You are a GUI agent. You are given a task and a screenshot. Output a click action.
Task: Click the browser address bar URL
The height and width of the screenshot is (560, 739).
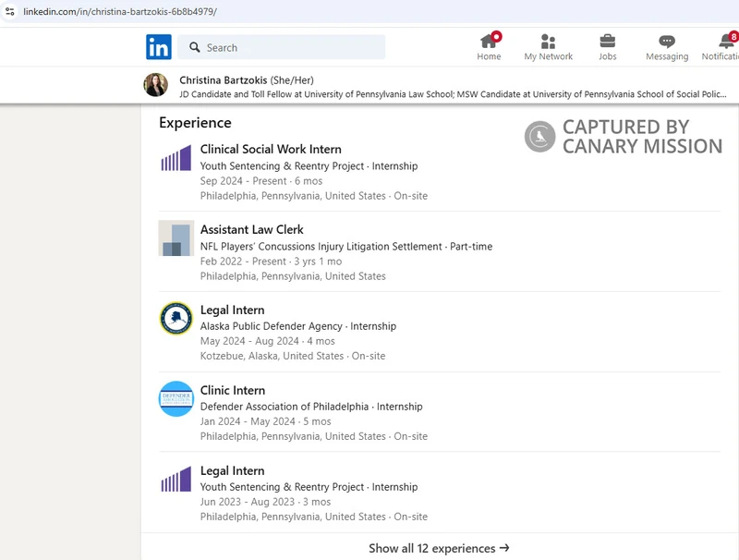click(x=120, y=11)
